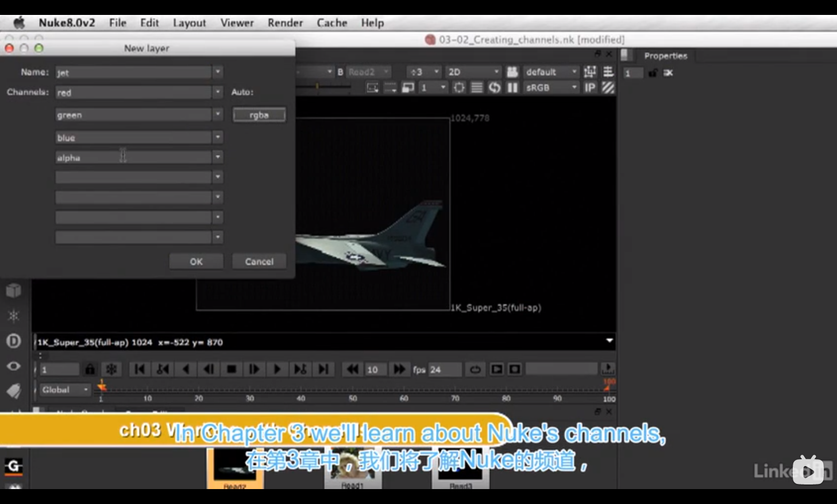837x504 pixels.
Task: Open the Help menu
Action: pyautogui.click(x=372, y=23)
